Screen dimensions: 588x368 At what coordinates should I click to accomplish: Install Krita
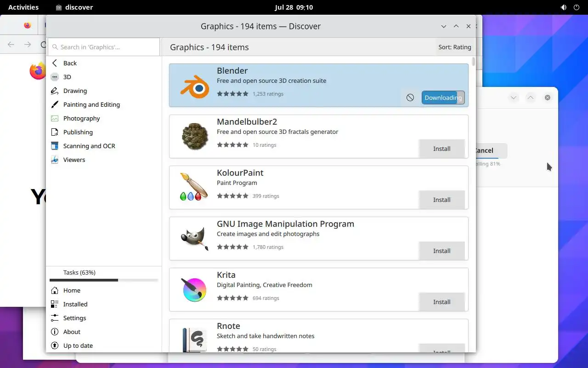tap(442, 302)
